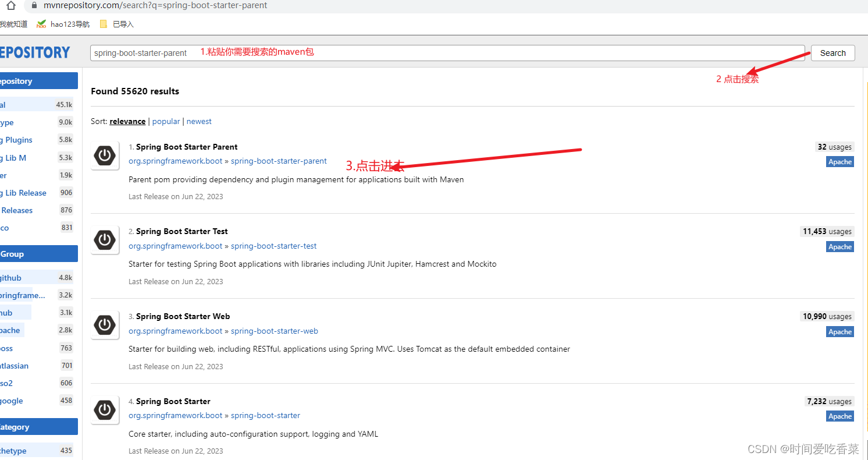Select the springframe... group filter
The image size is (868, 460).
pyautogui.click(x=37, y=295)
